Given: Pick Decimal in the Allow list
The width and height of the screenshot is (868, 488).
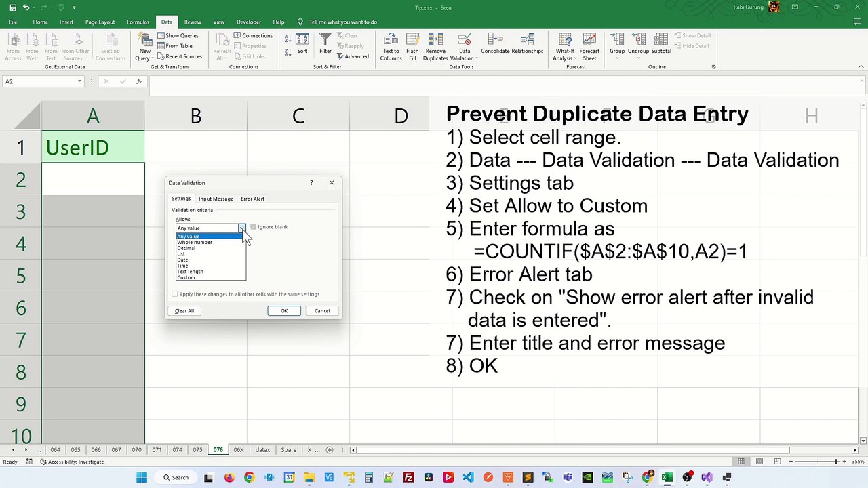Looking at the screenshot, I should point(210,248).
